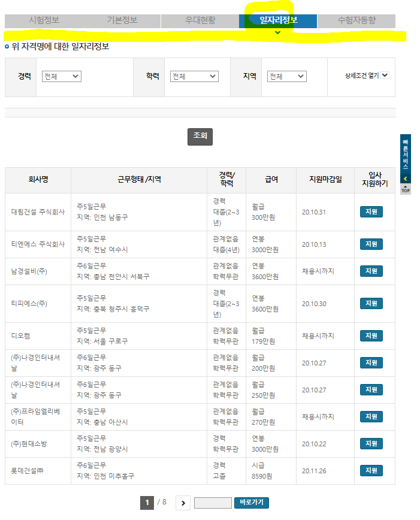Click region text 인천 남동구
This screenshot has height=520, width=420.
click(x=111, y=217)
